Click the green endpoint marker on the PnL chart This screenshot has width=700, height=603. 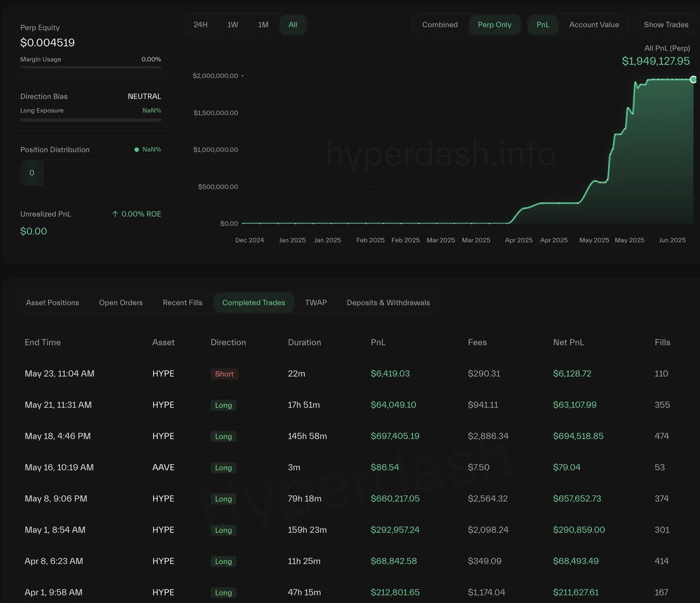[692, 79]
